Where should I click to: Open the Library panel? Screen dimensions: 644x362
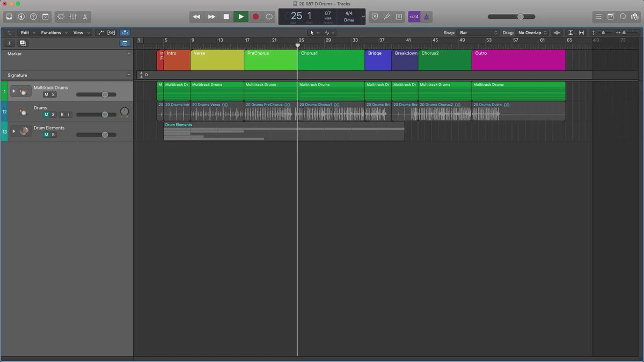coord(9,17)
